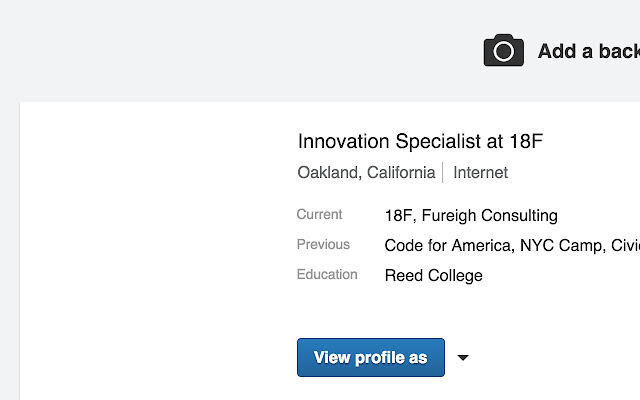Click the divider between location and industry
The height and width of the screenshot is (400, 640).
[443, 172]
